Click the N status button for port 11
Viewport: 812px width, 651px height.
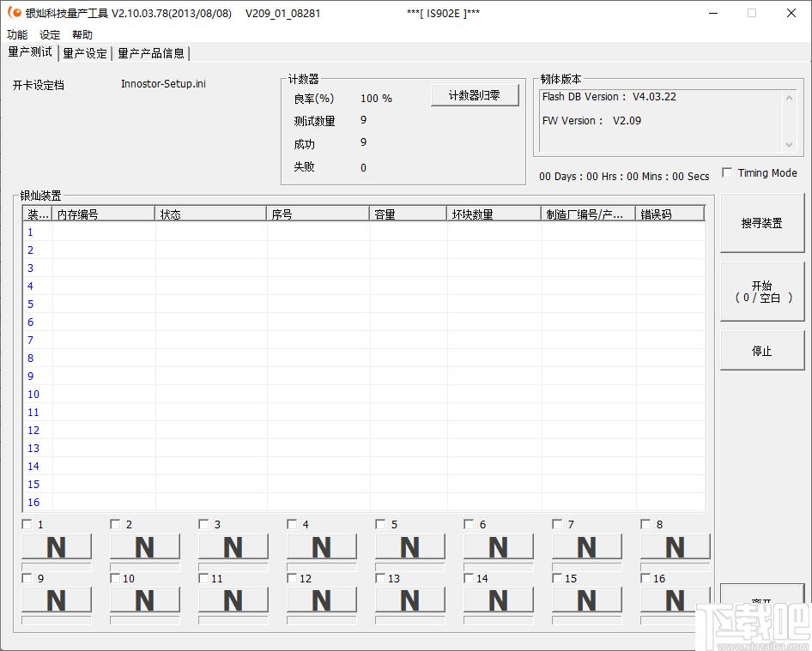233,600
